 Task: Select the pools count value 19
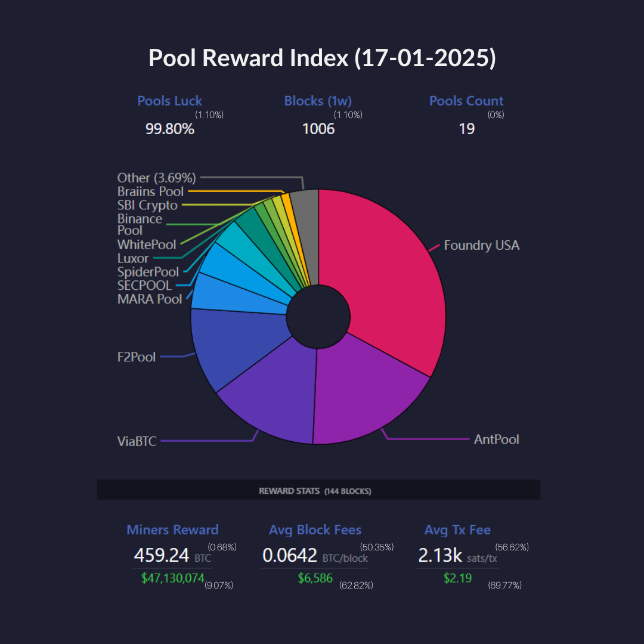click(x=466, y=129)
